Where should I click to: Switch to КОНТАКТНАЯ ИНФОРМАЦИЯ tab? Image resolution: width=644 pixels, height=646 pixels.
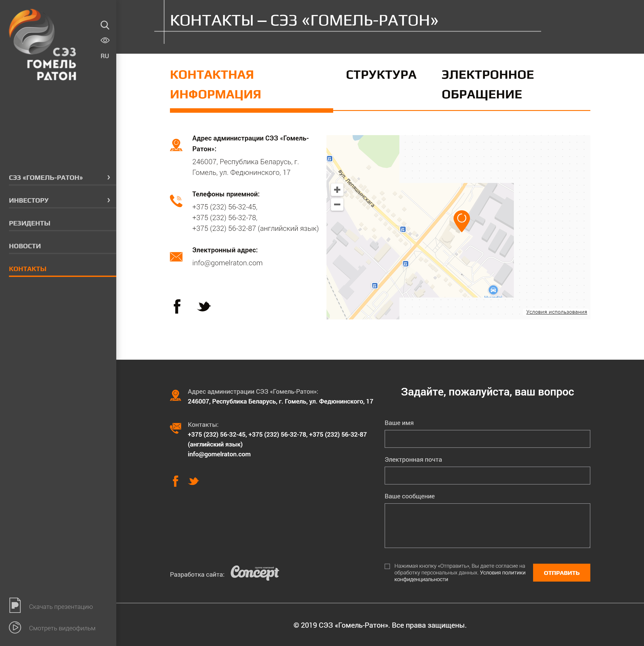(216, 84)
